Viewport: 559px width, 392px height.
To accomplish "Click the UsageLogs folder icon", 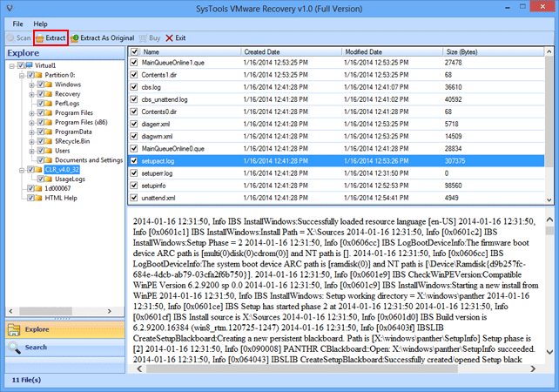I will [x=49, y=179].
